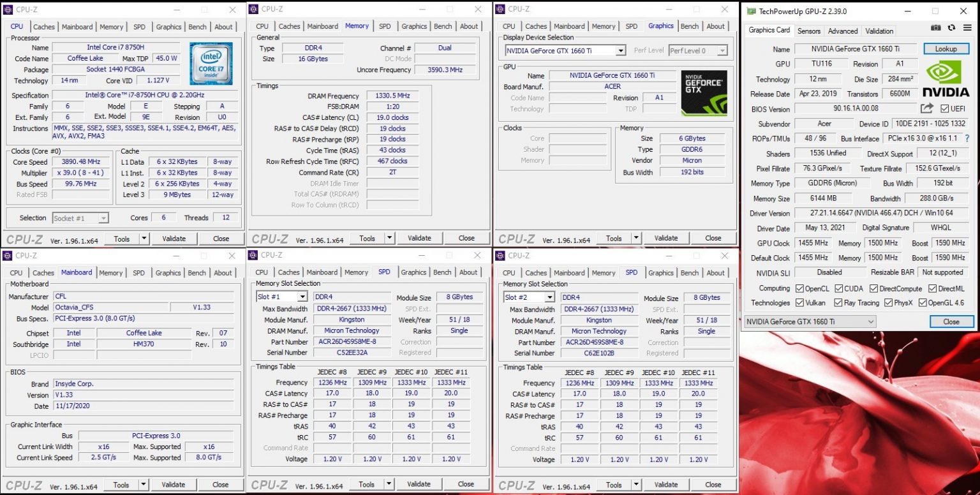This screenshot has width=980, height=495.
Task: Expand the Display Device Selection dropdown
Action: click(x=620, y=50)
